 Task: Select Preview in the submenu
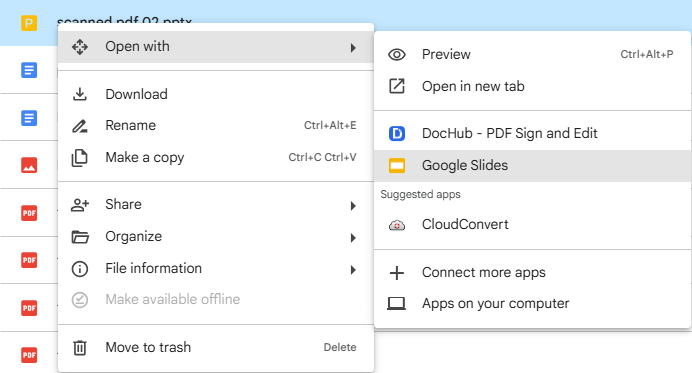point(533,55)
